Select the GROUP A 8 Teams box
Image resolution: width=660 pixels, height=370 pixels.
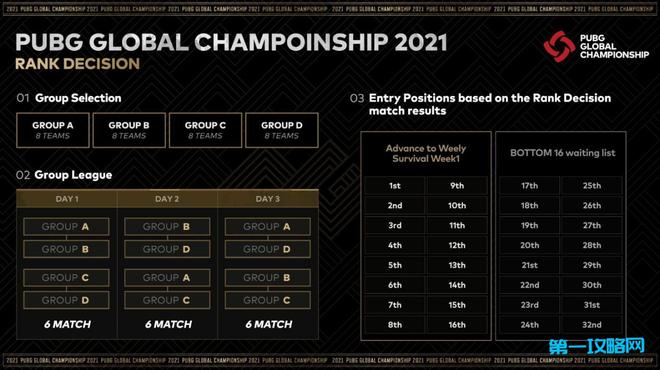pos(53,130)
